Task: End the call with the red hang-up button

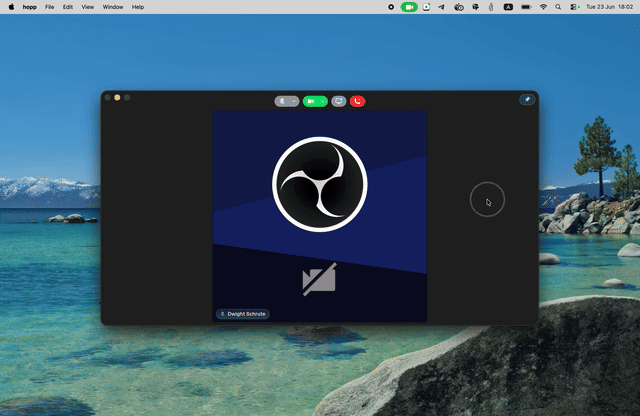Action: click(x=358, y=101)
